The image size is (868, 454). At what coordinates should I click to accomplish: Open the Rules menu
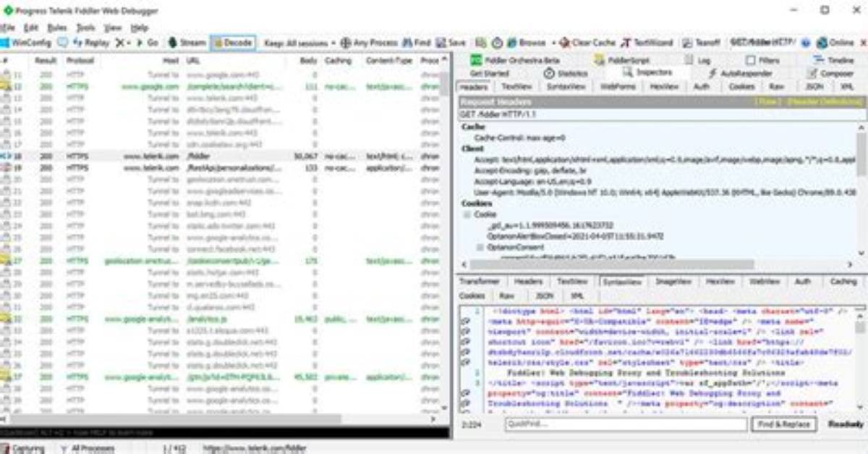click(57, 28)
